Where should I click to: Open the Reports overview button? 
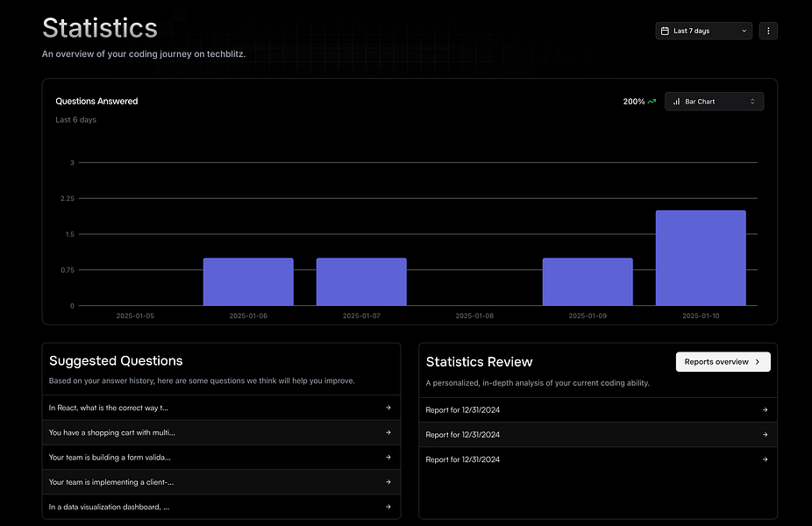point(723,361)
